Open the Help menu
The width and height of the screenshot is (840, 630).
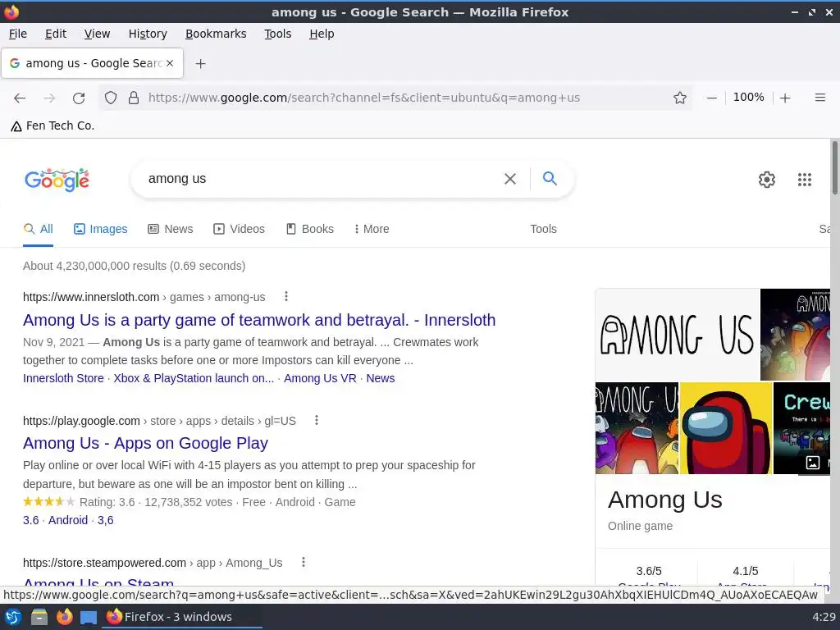pyautogui.click(x=322, y=34)
